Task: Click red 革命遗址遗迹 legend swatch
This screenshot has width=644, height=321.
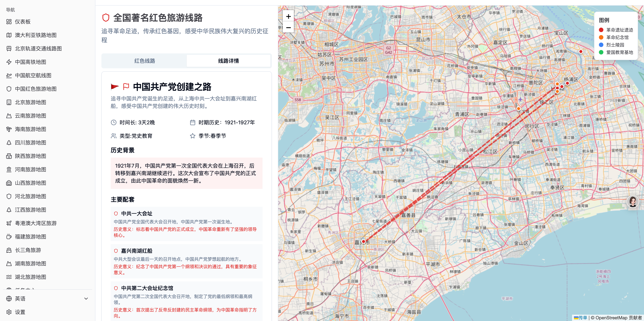Action: point(601,30)
